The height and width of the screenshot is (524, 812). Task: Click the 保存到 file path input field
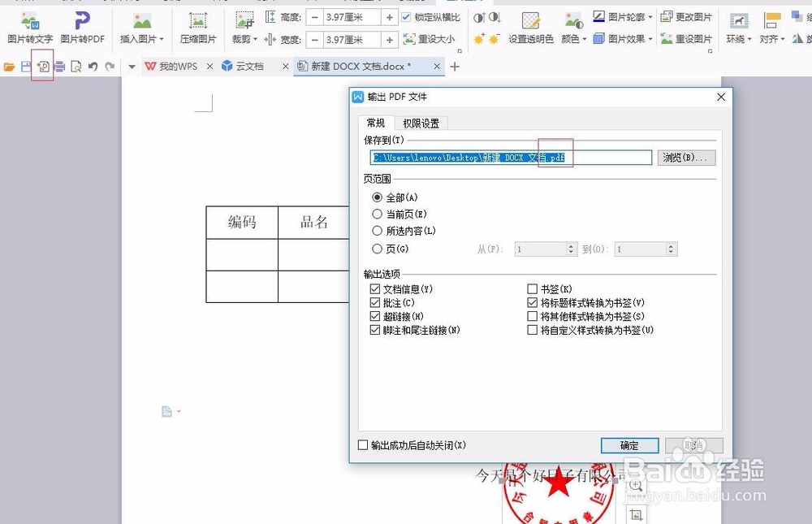point(511,158)
